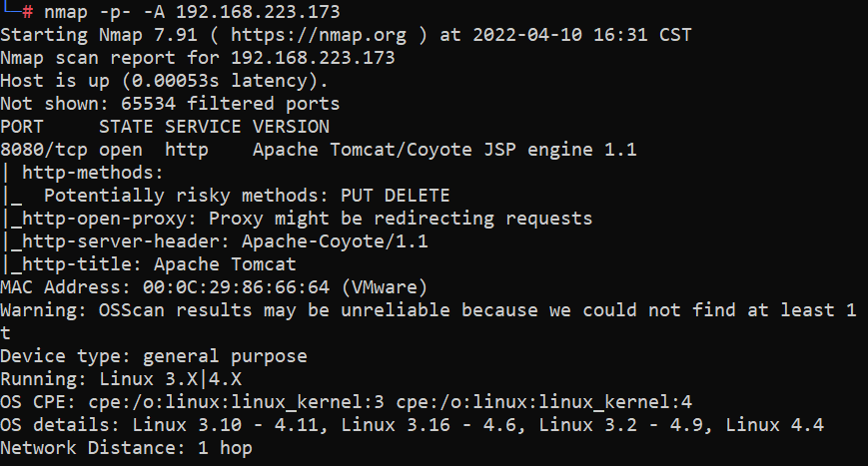Click the Network Distance 1 hop line
This screenshot has width=868, height=466.
pos(126,448)
